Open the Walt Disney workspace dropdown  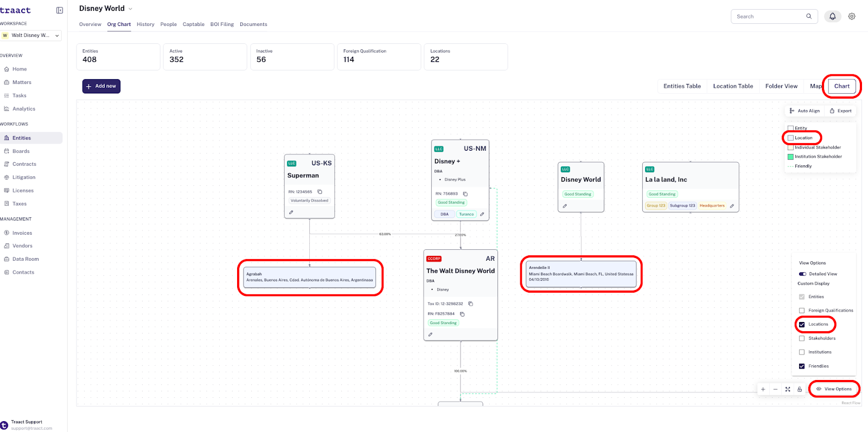click(31, 35)
